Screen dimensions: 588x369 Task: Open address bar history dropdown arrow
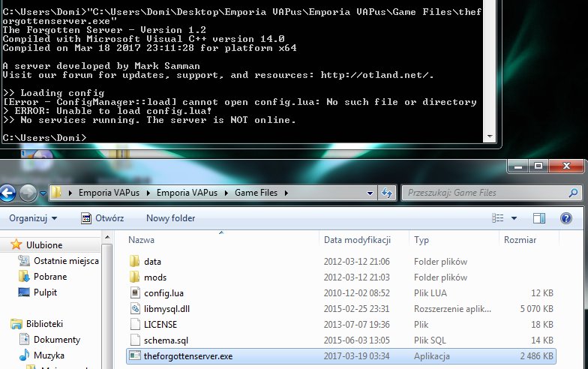click(x=370, y=193)
